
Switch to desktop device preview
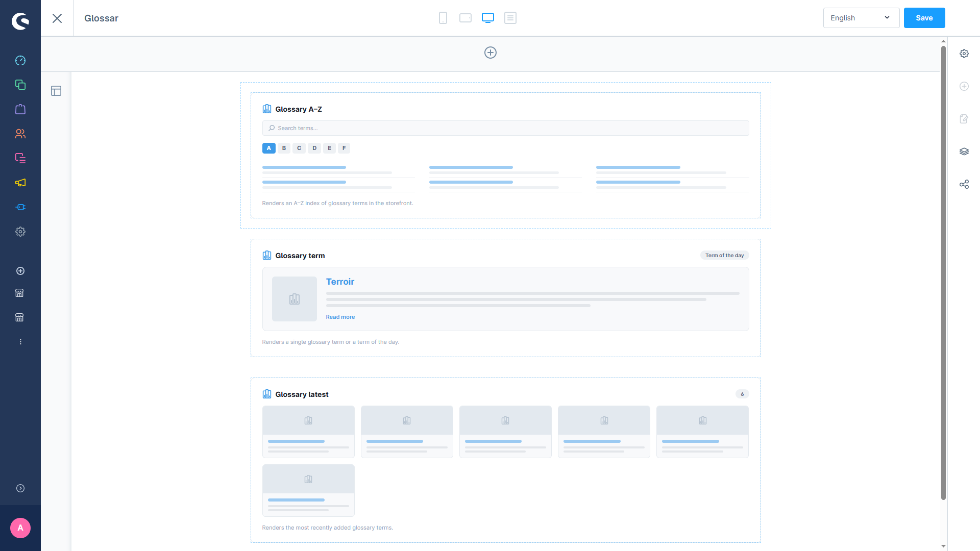tap(488, 18)
